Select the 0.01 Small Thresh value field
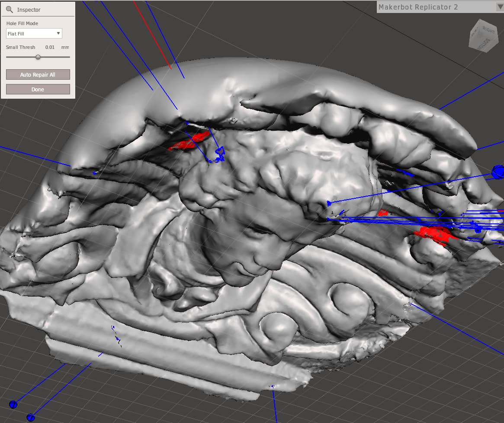 click(50, 47)
